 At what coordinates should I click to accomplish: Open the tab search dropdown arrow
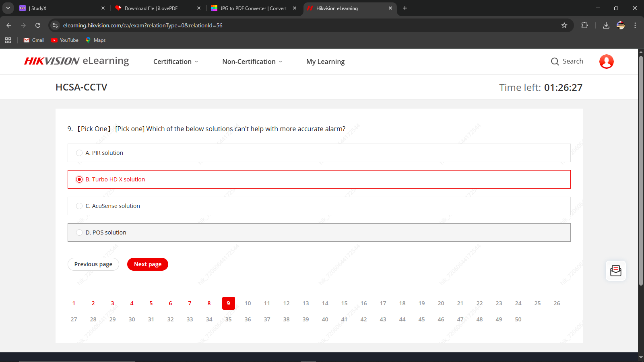pyautogui.click(x=8, y=8)
